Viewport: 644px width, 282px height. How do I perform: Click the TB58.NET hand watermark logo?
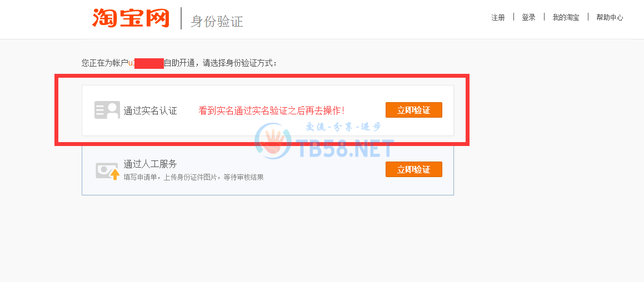[x=273, y=141]
